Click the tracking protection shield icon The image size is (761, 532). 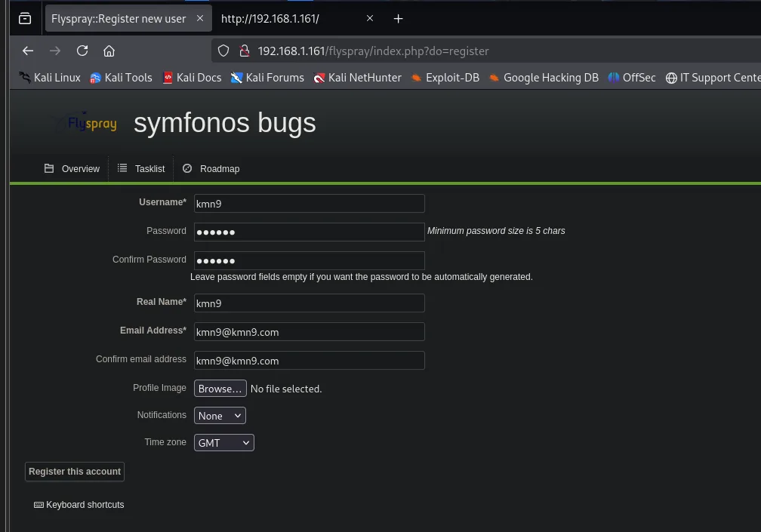click(223, 51)
